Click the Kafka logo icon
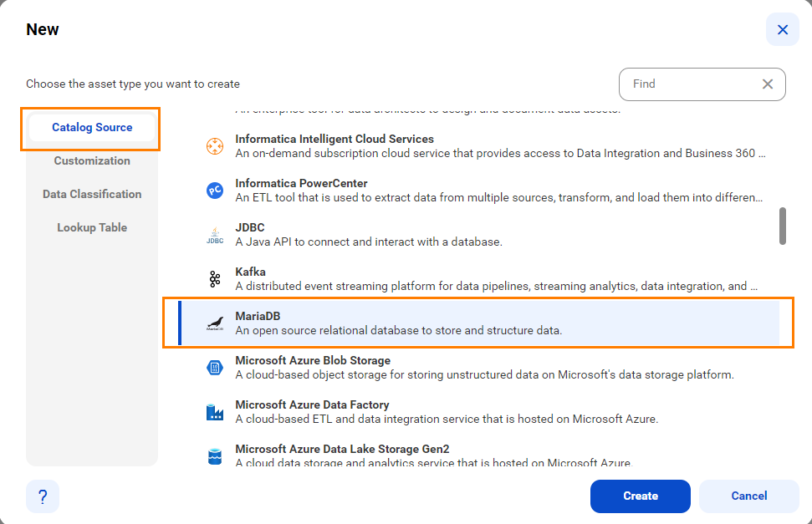Screen dimensions: 812x524 (215, 279)
